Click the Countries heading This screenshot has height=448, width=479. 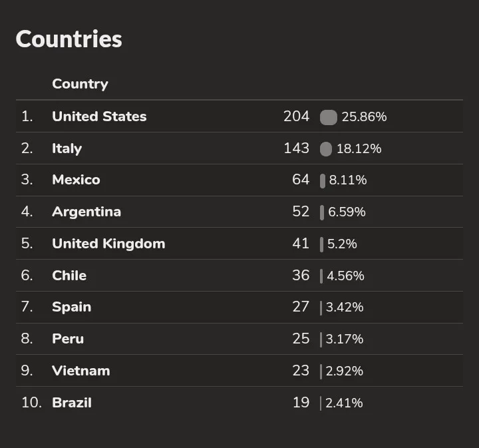(69, 39)
